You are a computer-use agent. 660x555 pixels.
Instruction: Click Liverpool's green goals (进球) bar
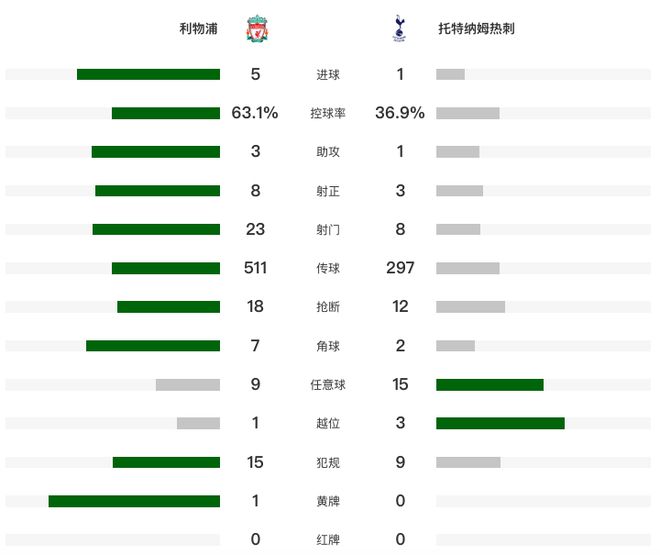[148, 74]
